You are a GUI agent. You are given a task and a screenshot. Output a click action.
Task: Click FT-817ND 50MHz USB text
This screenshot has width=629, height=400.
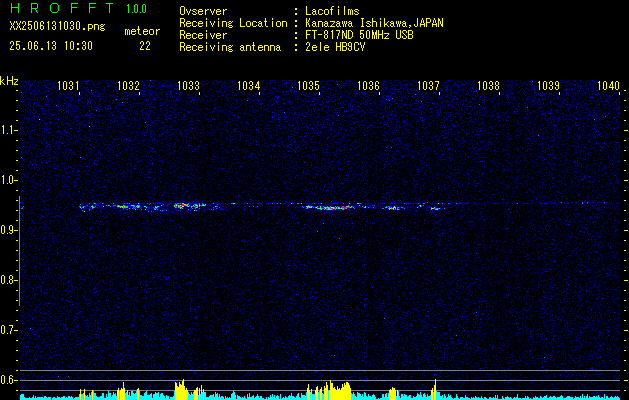click(x=359, y=35)
